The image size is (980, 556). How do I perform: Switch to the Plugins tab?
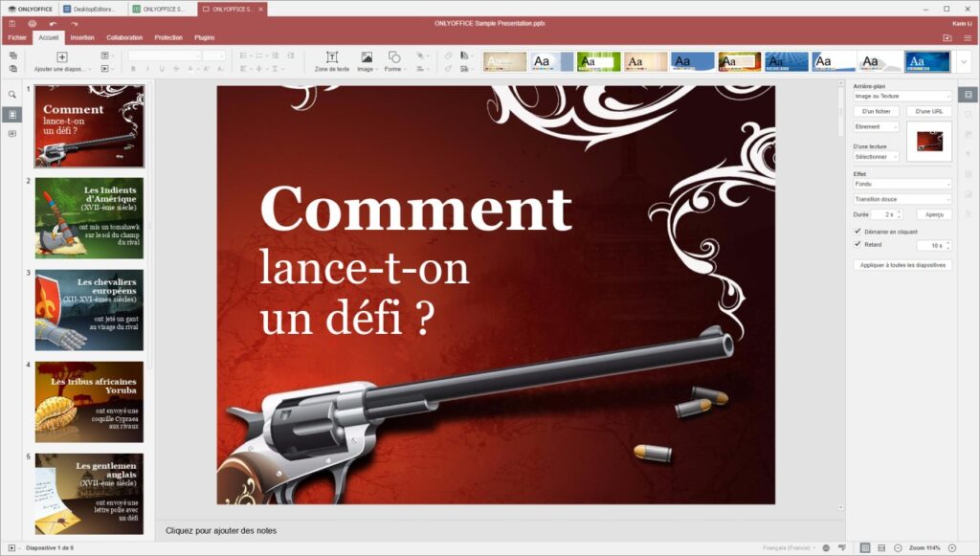pyautogui.click(x=205, y=38)
